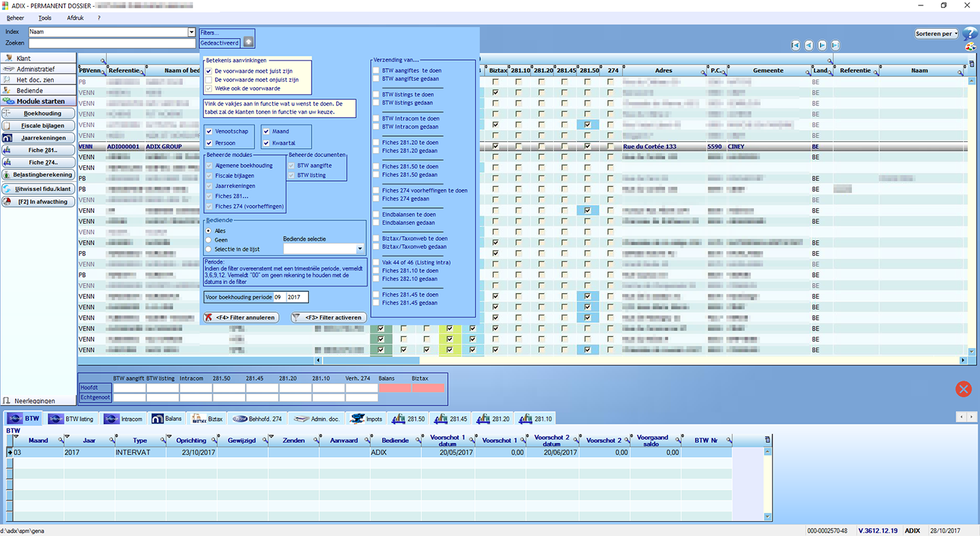Switch to the Intracom tab
Screen dimensions: 980x536
124,419
